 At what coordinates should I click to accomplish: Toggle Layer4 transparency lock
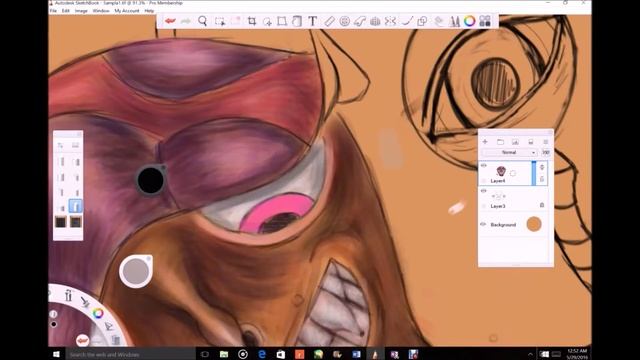pyautogui.click(x=542, y=179)
